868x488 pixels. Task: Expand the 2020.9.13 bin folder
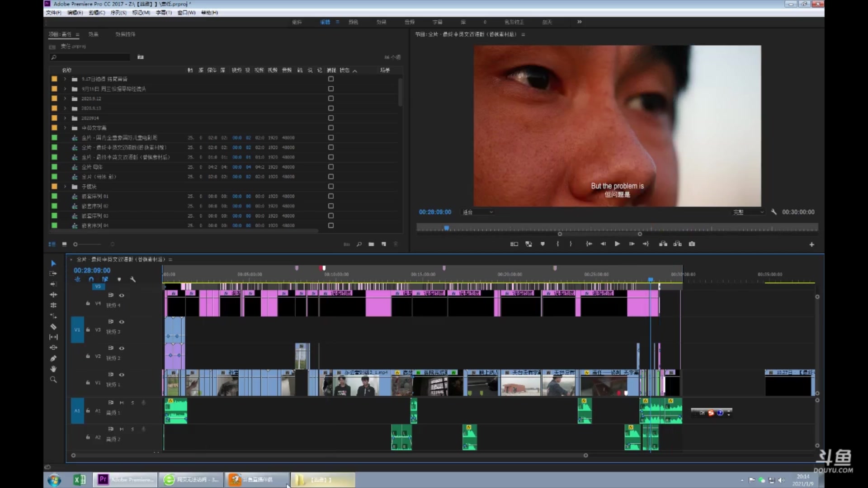tap(65, 108)
